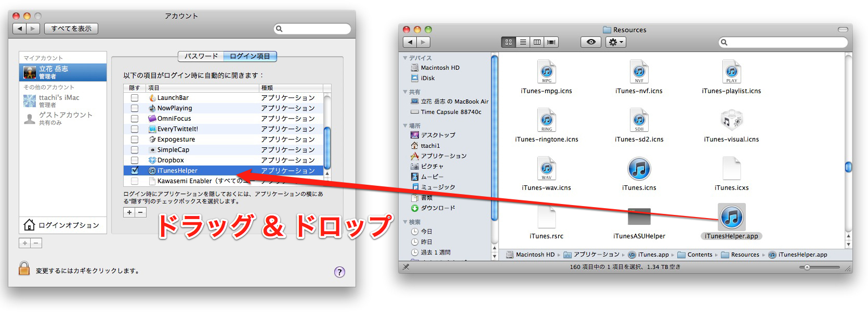Switch Finder to list view icon
The height and width of the screenshot is (318, 868).
click(523, 42)
